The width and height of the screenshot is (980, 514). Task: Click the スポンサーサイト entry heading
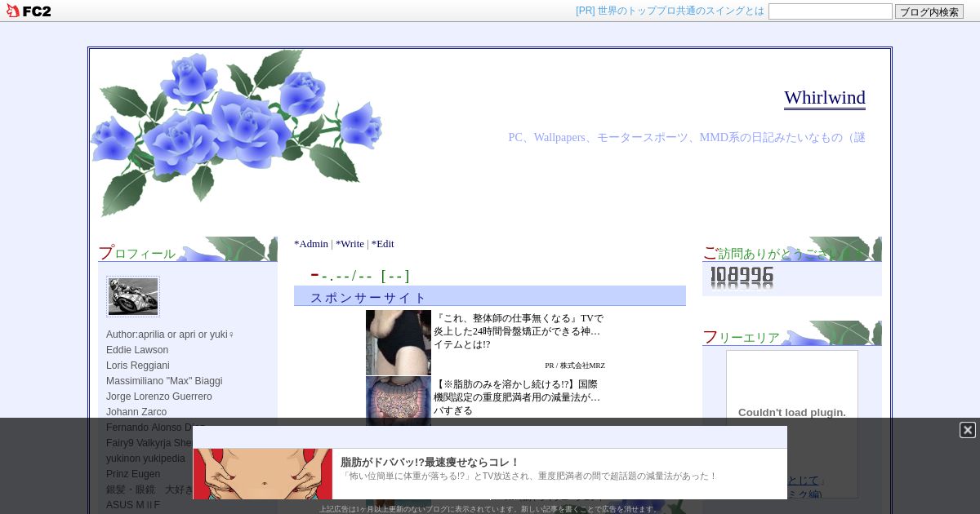click(x=368, y=297)
